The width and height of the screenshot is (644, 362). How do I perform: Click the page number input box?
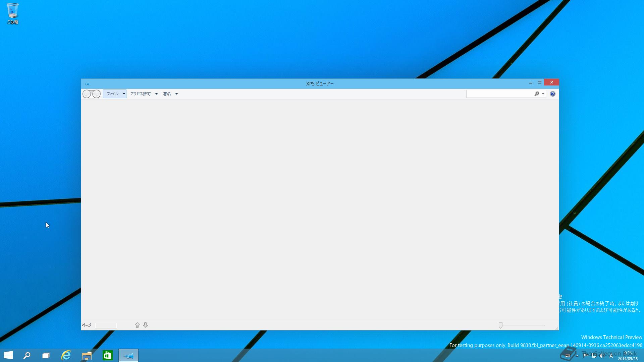coord(106,325)
